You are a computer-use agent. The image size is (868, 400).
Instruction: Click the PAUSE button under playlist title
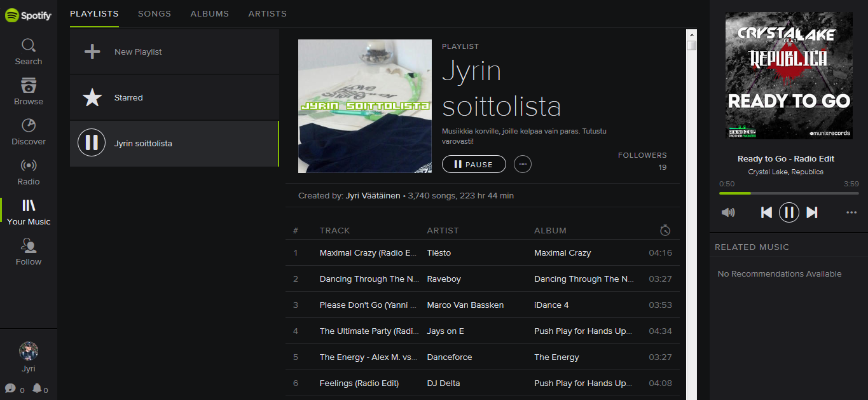click(x=474, y=164)
